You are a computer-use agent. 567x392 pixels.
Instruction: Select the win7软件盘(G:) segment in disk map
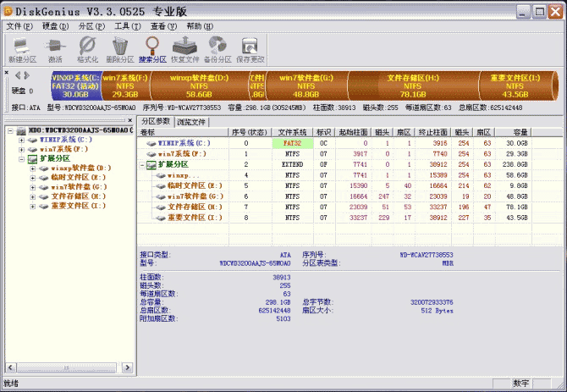306,86
